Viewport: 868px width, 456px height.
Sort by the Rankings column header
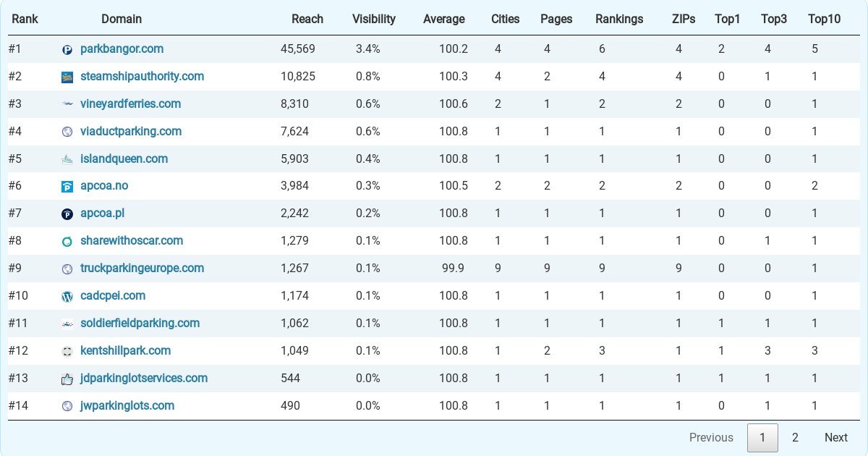619,19
